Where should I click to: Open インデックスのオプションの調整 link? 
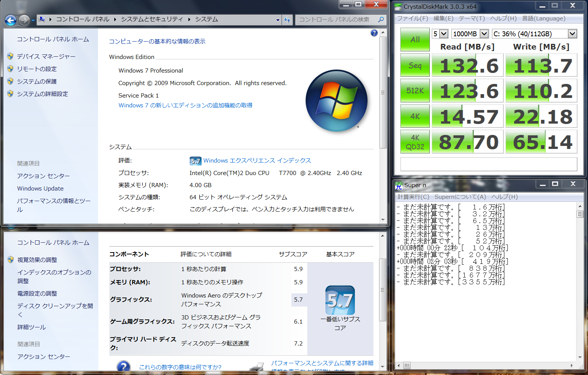coord(54,276)
